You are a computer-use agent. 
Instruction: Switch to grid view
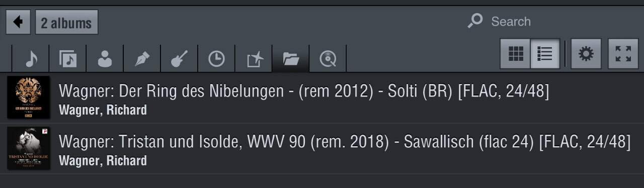pos(515,53)
